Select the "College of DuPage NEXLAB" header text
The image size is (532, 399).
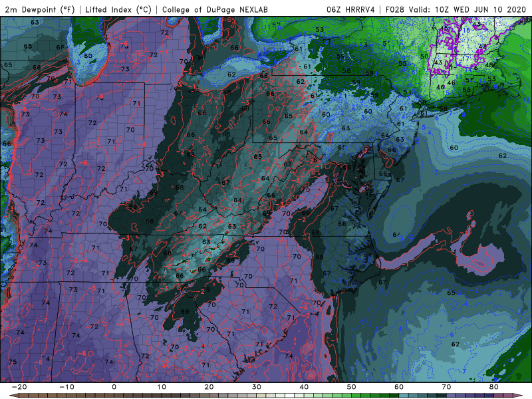tap(214, 9)
